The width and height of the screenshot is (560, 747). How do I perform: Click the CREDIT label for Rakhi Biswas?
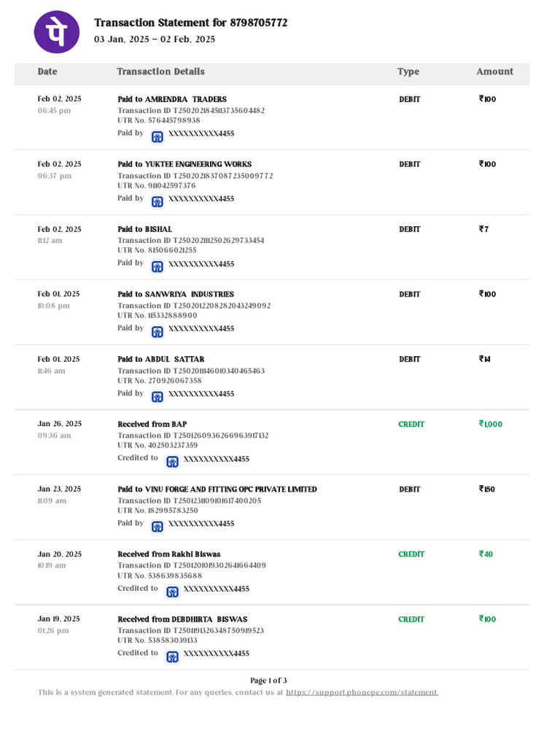411,554
